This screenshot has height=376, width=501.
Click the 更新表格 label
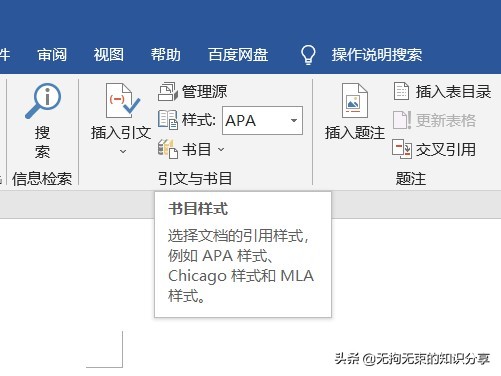tap(446, 120)
